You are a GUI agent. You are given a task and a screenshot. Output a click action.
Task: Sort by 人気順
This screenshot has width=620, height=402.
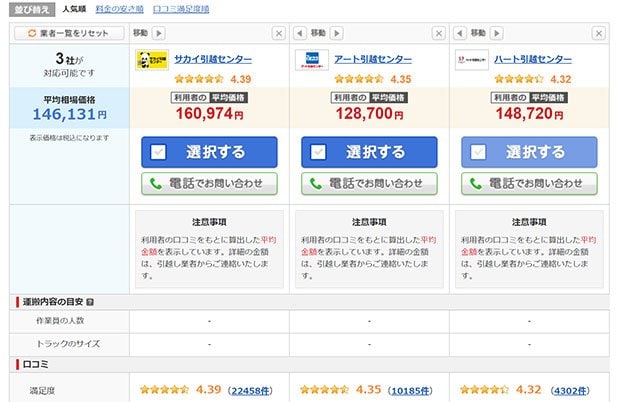(74, 9)
